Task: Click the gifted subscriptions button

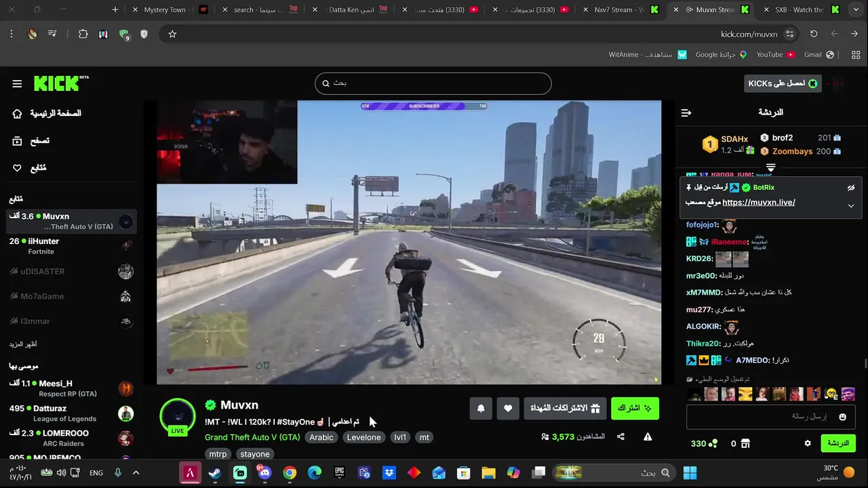Action: [x=565, y=408]
